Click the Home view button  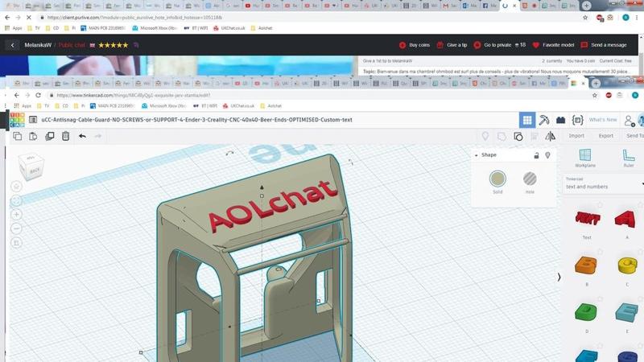point(16,187)
